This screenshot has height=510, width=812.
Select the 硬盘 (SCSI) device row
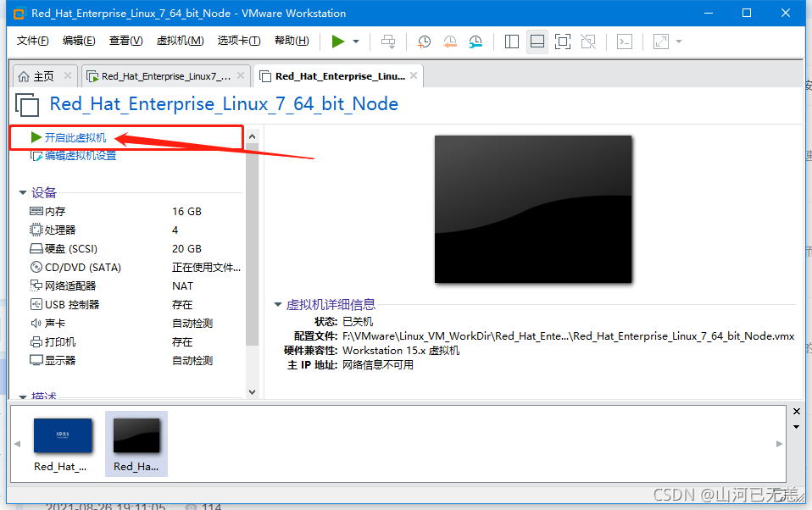(x=135, y=248)
